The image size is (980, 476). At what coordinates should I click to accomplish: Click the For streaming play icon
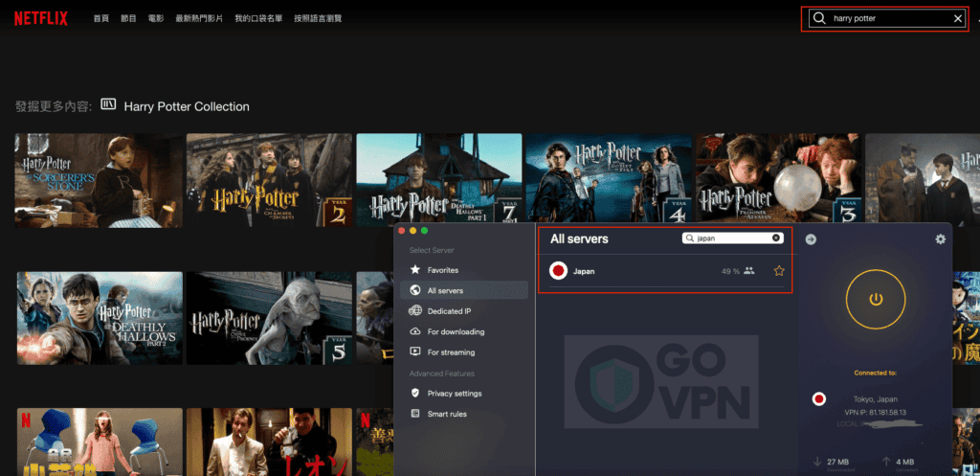[415, 351]
